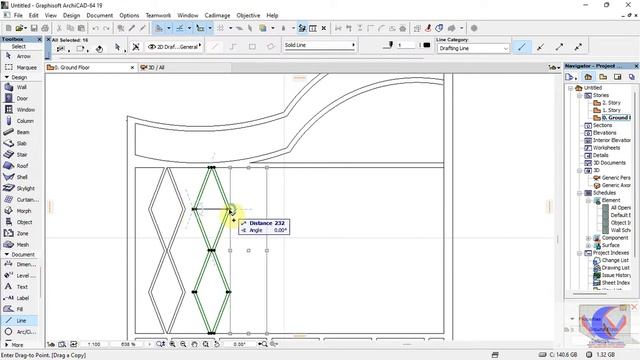Click the Save icon in toolbar

(34, 28)
